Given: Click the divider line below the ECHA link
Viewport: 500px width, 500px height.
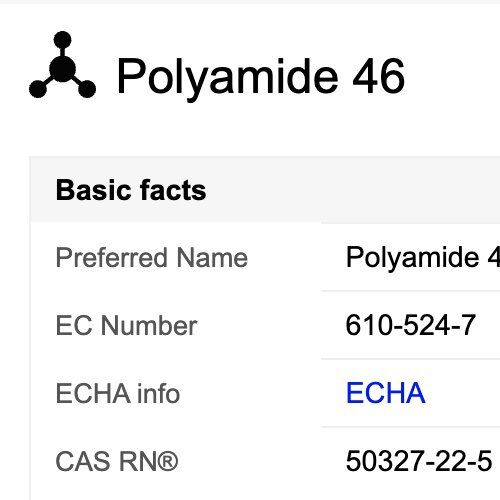Looking at the screenshot, I should point(410,426).
